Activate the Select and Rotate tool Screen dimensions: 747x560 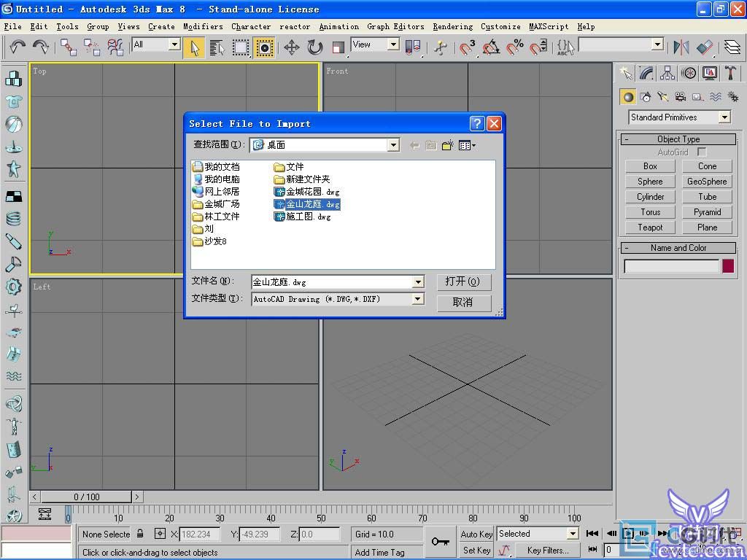coord(315,47)
